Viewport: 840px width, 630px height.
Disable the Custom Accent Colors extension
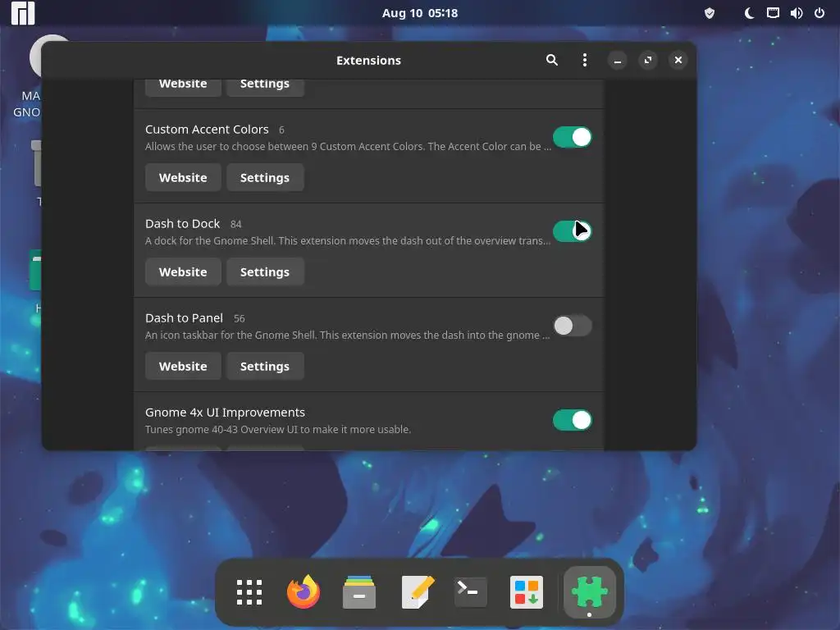coord(572,137)
